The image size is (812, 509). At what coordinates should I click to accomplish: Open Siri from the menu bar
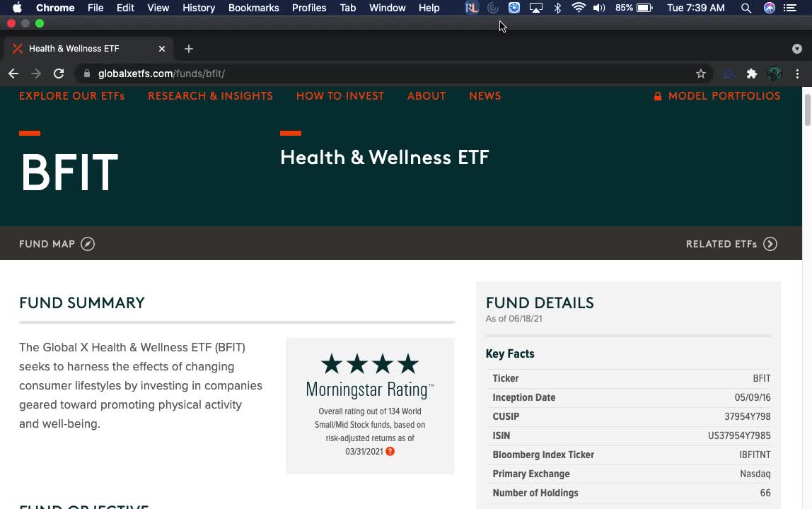point(770,8)
